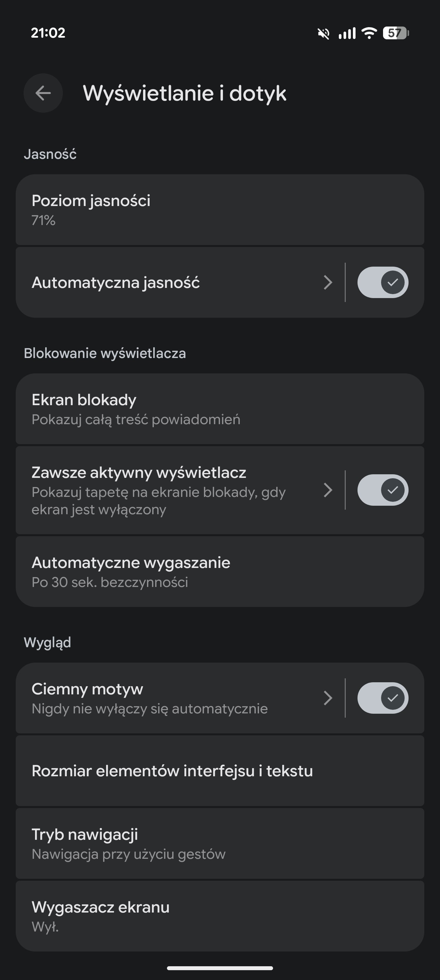This screenshot has width=440, height=980.
Task: Tap the battery level indicator
Action: 395,33
